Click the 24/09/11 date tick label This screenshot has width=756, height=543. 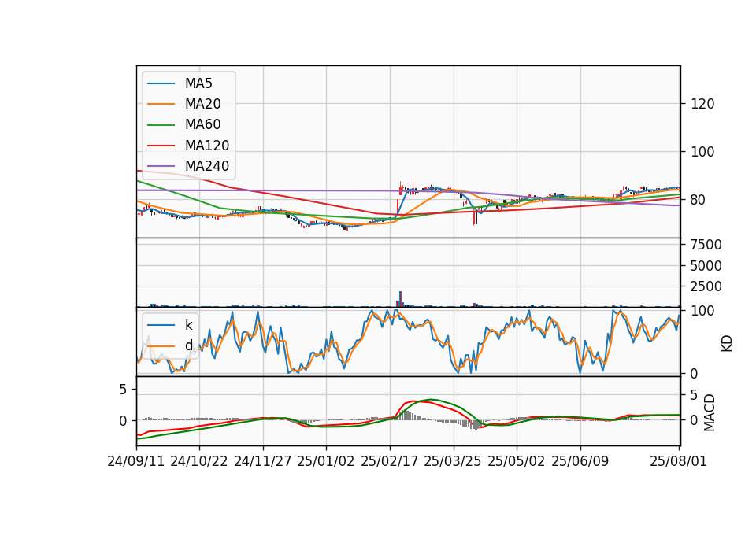tap(136, 461)
